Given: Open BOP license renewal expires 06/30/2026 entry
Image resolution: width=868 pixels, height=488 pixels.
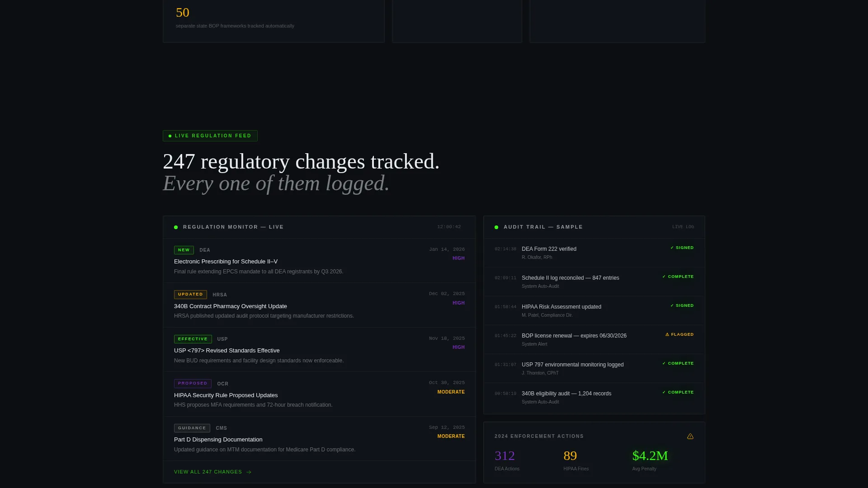Looking at the screenshot, I should tap(594, 340).
